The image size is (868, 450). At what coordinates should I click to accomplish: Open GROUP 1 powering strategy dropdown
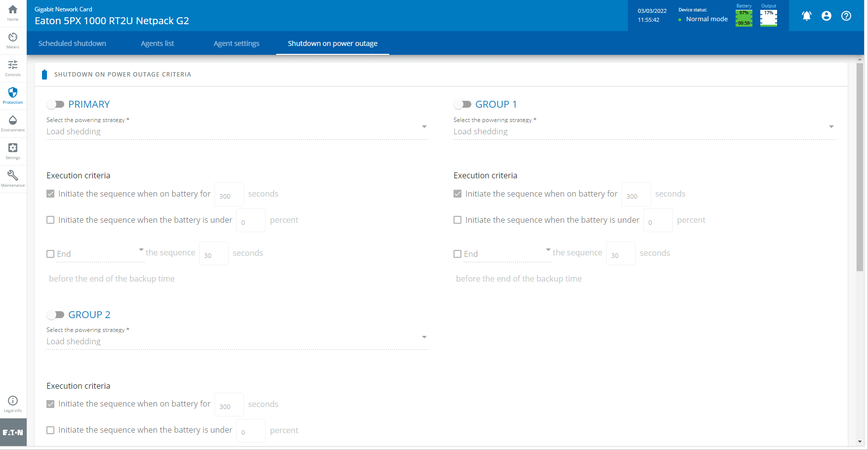tap(644, 131)
